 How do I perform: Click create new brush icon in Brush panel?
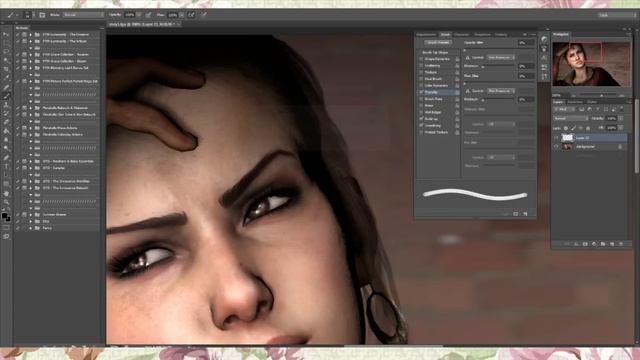(x=525, y=213)
